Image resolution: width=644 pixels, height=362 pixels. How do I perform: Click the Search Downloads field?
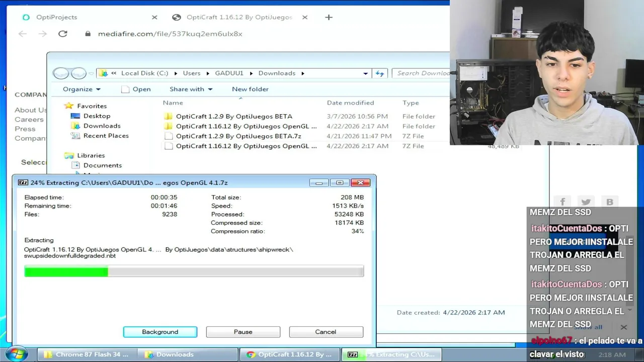421,73
